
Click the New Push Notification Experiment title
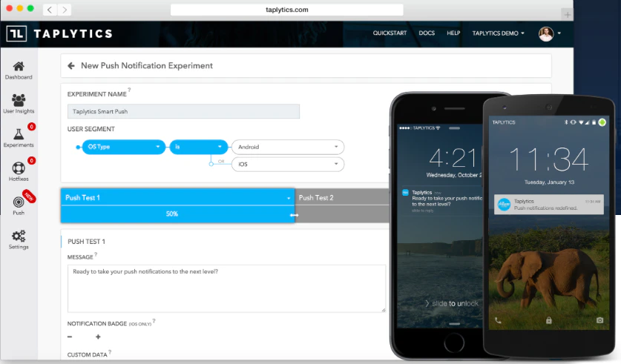(x=147, y=66)
